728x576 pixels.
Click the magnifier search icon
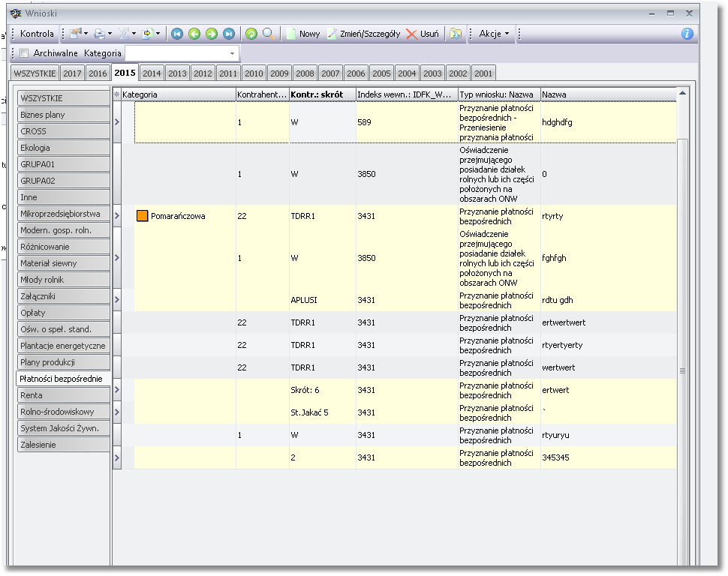(x=269, y=34)
